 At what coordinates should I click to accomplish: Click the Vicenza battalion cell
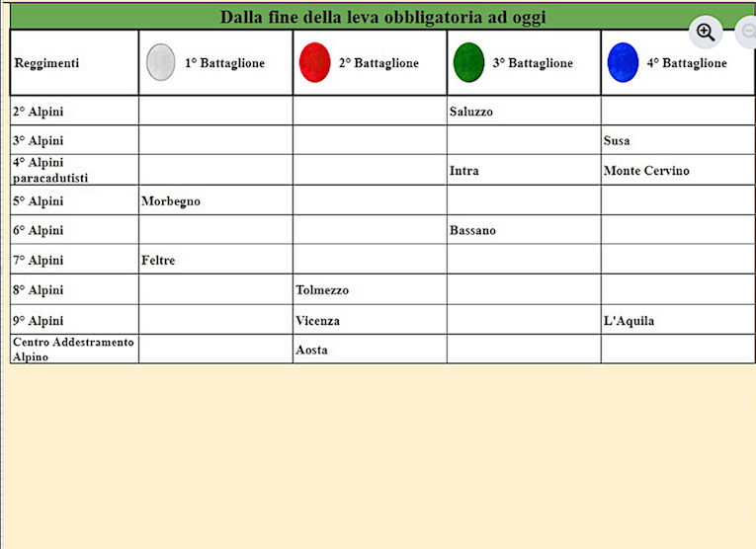(318, 321)
